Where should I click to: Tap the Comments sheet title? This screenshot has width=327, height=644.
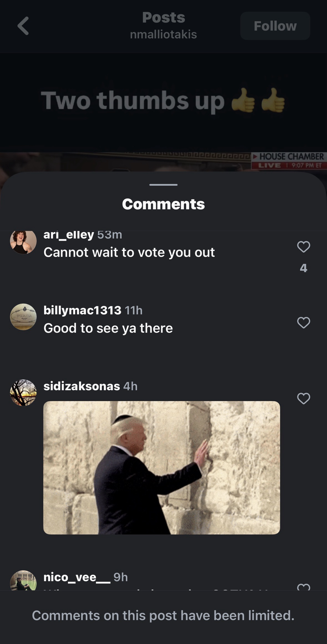[163, 204]
